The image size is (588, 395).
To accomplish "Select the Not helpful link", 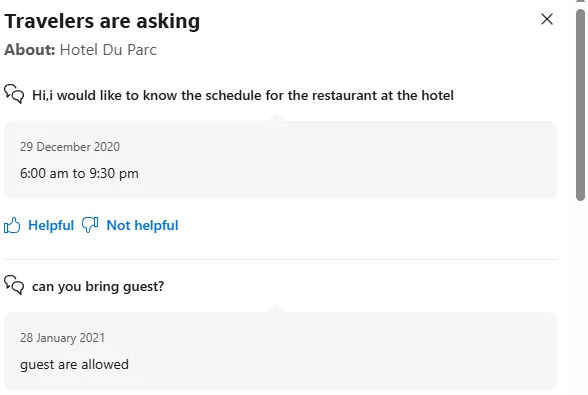I will tap(142, 225).
